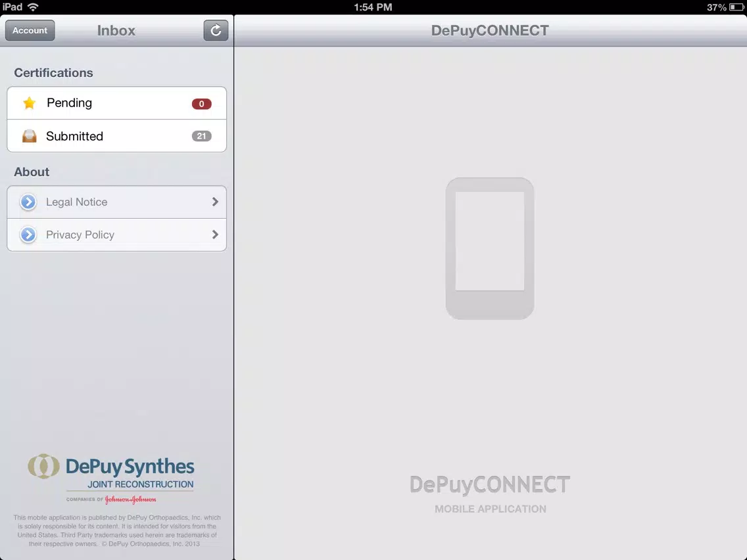The height and width of the screenshot is (560, 747).
Task: Click the Inbox title text
Action: 116,30
